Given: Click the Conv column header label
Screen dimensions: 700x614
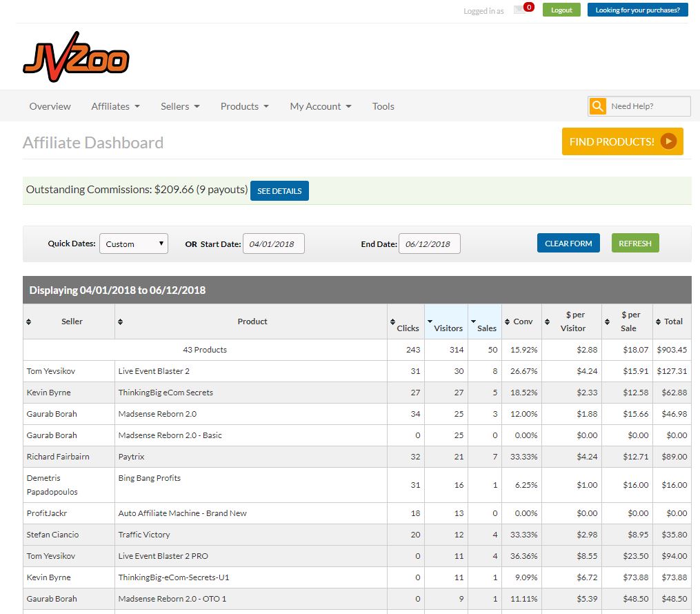Looking at the screenshot, I should point(523,321).
